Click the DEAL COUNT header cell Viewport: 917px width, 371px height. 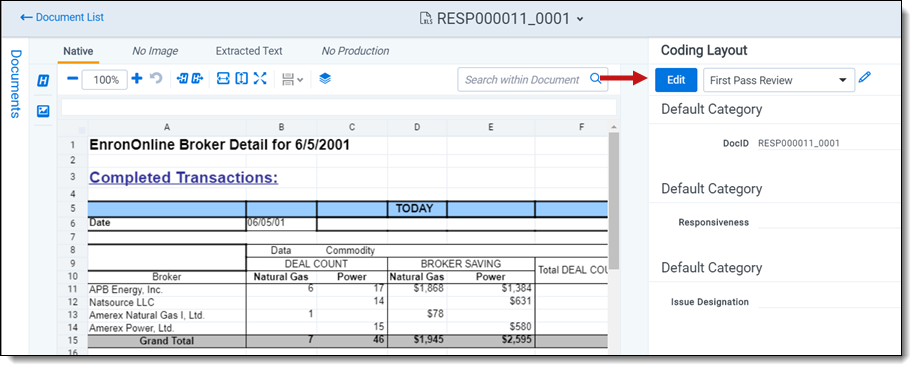point(316,264)
